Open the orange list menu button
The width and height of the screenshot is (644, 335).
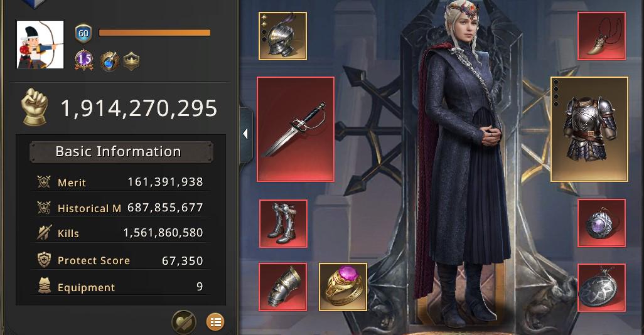tap(215, 322)
